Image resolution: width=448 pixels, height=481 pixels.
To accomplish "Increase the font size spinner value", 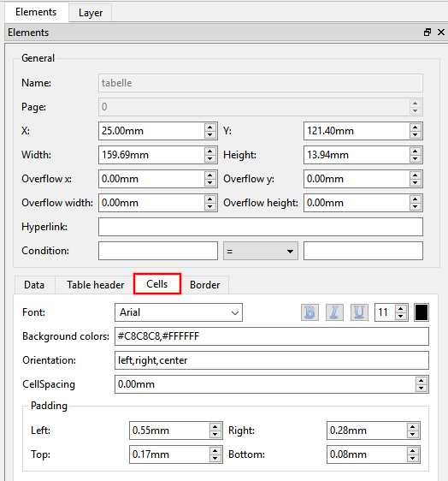I will pyautogui.click(x=400, y=309).
